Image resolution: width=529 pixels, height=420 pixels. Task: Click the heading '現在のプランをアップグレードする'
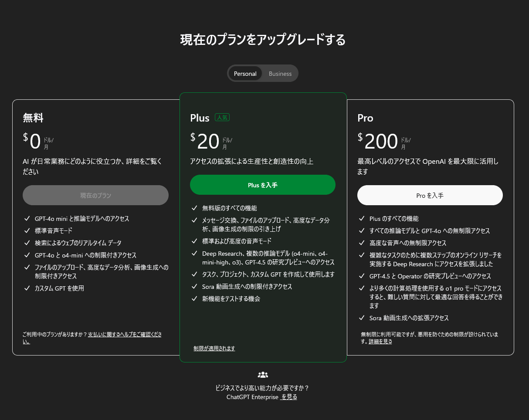(263, 40)
